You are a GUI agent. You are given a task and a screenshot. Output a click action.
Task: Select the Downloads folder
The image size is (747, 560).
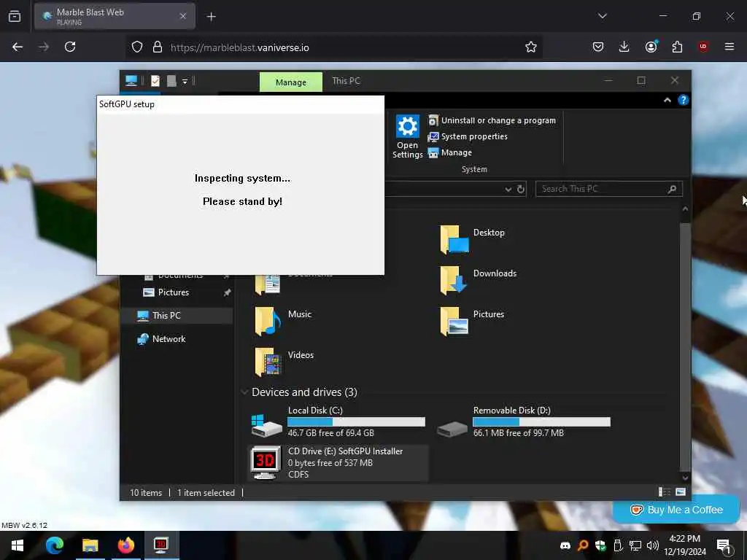(479, 280)
